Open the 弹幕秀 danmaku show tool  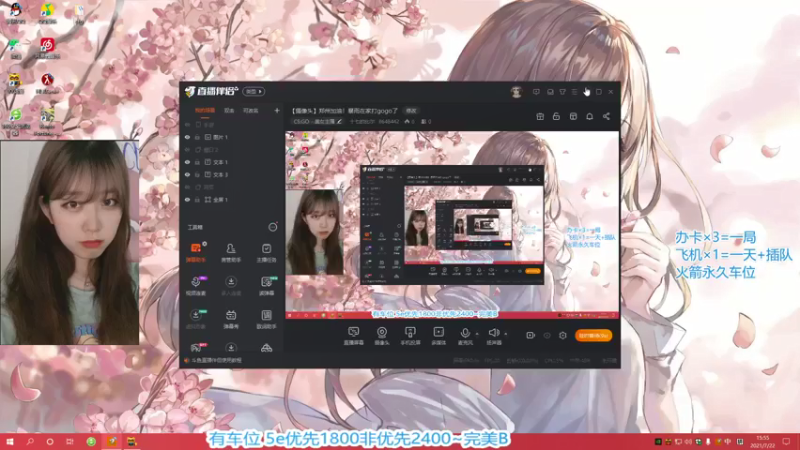point(231,319)
